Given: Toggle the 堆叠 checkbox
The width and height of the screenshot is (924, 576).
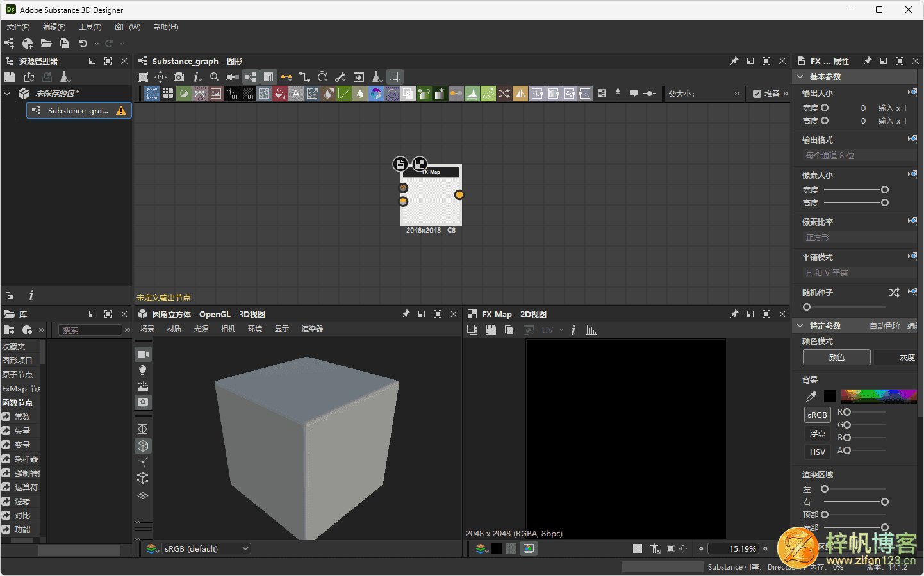Looking at the screenshot, I should click(x=757, y=94).
